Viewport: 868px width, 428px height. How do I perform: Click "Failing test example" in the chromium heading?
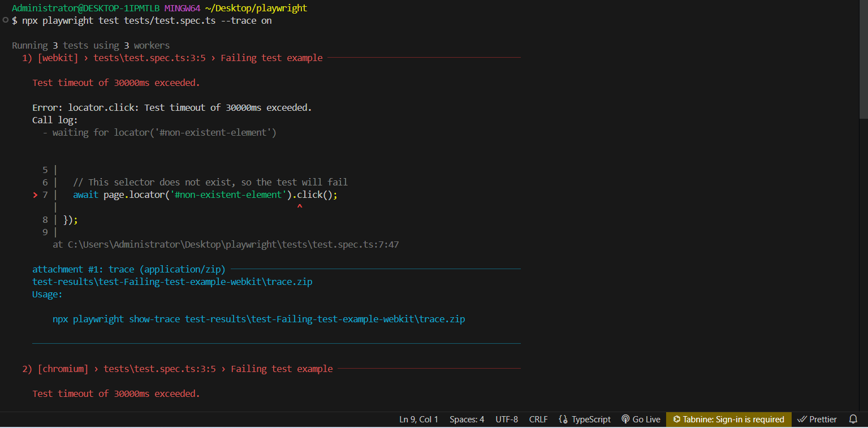pos(282,369)
